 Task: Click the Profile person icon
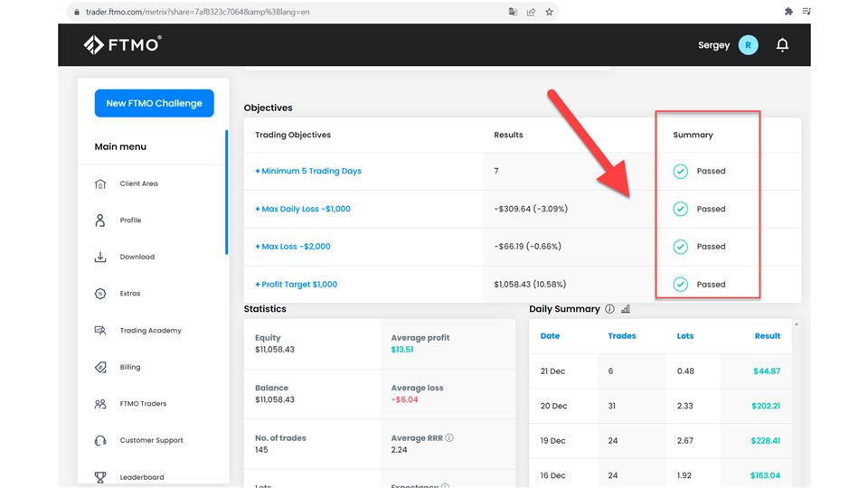(x=100, y=221)
